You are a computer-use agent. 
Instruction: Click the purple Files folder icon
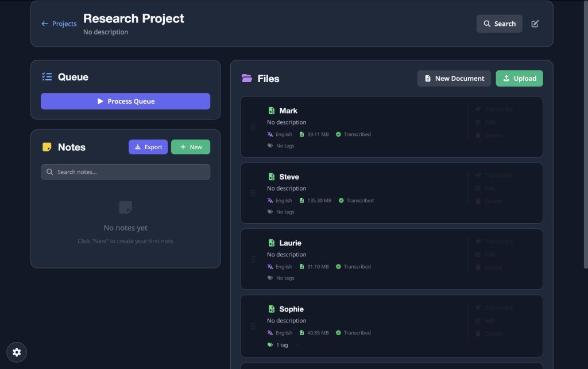[247, 78]
